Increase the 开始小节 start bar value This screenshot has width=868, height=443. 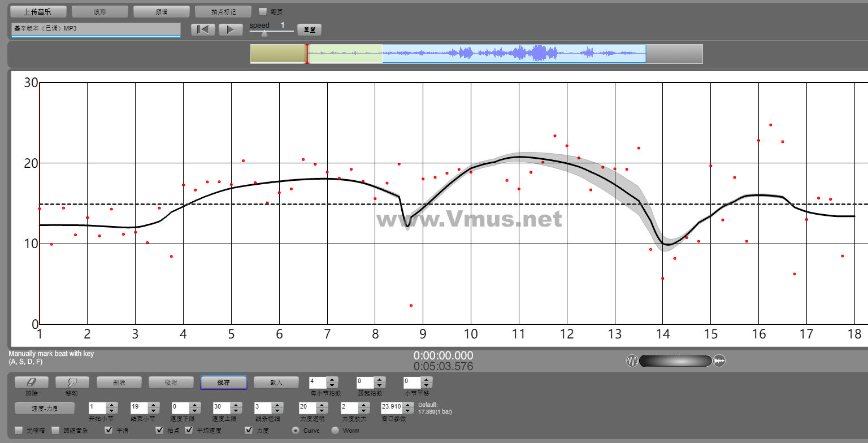coord(111,405)
